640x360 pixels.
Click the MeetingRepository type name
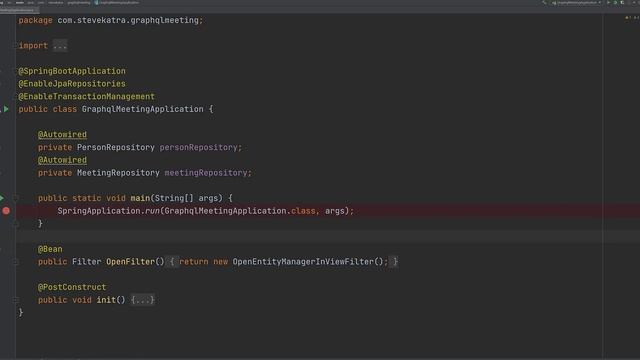pos(118,173)
